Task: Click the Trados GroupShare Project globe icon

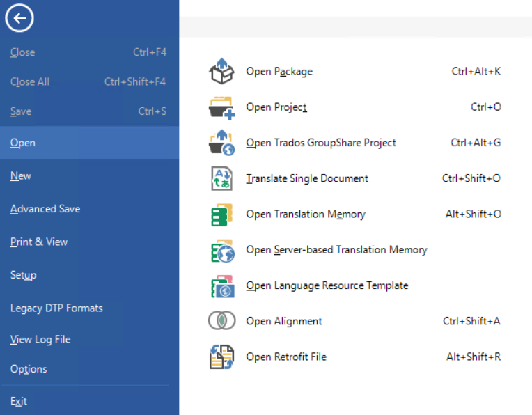Action: [221, 143]
